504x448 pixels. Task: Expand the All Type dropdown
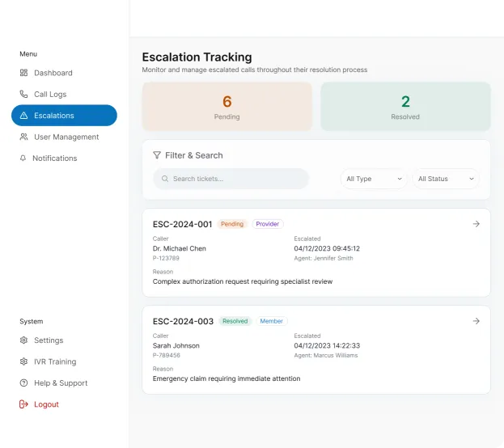374,179
